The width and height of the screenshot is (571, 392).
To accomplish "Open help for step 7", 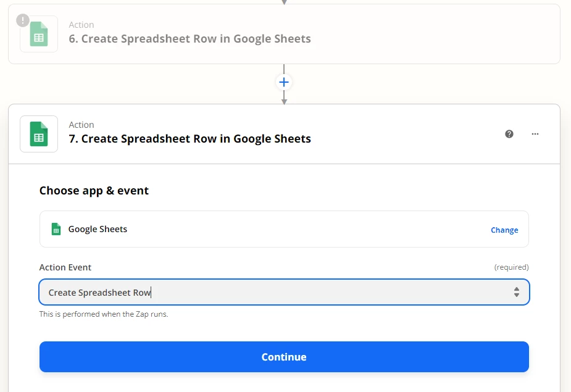I will (x=509, y=134).
